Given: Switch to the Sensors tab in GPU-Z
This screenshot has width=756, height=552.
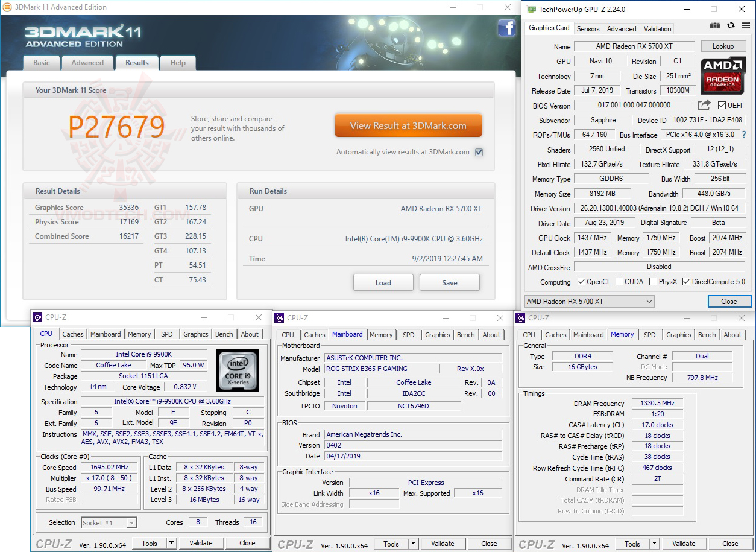Looking at the screenshot, I should point(588,28).
